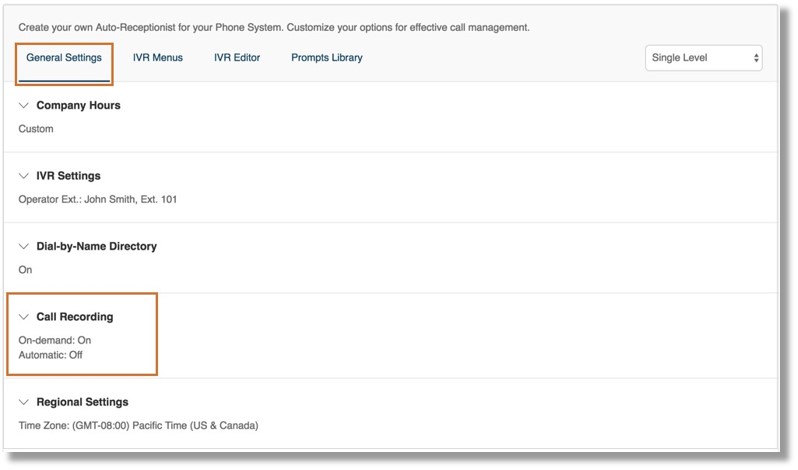Click the 'Automatic: Off' text
Image resolution: width=798 pixels, height=470 pixels.
coord(50,355)
